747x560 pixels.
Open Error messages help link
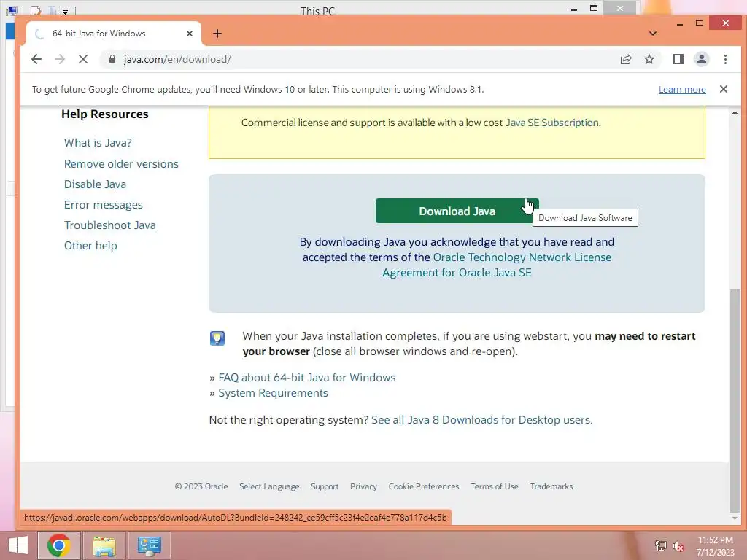pos(104,205)
